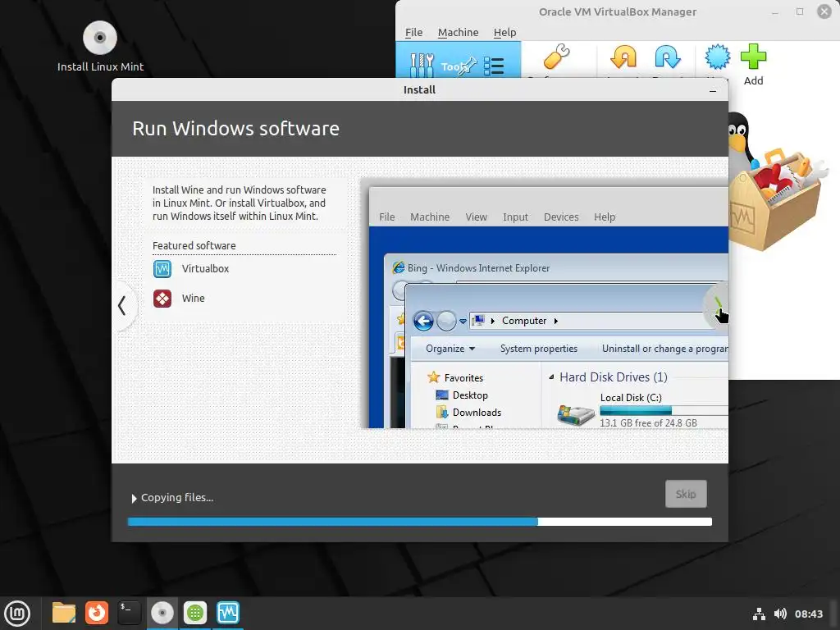840x630 pixels.
Task: Maximize the VirtualBox Manager window
Action: click(799, 11)
